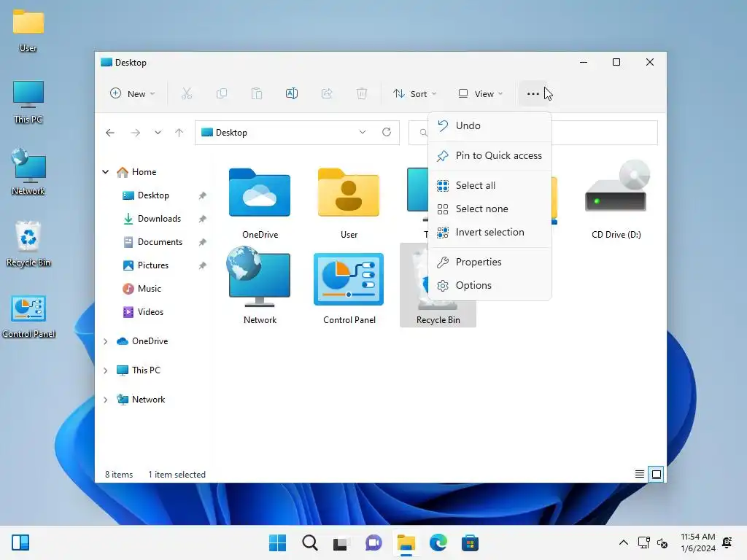
Task: Click File Explorer icon on the taskbar
Action: pos(406,542)
